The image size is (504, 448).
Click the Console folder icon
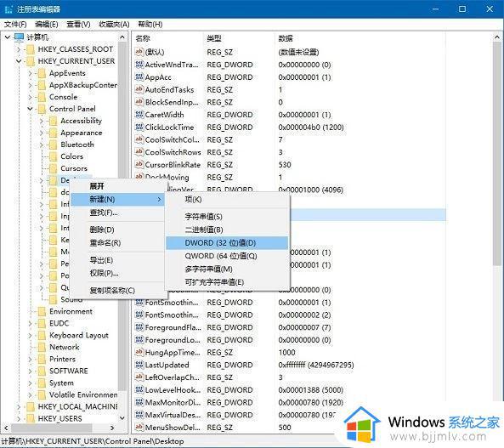coord(42,97)
